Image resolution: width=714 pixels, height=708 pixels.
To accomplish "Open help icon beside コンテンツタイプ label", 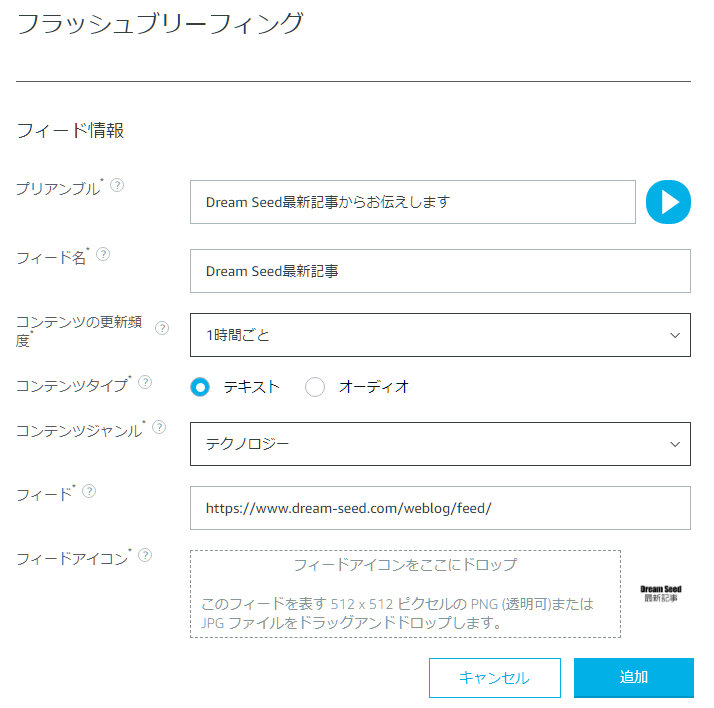I will coord(145,382).
